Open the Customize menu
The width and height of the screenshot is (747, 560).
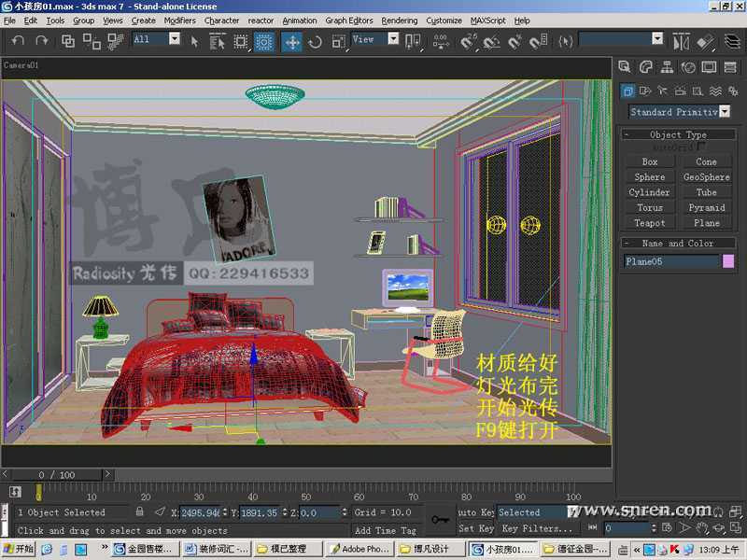tap(444, 21)
